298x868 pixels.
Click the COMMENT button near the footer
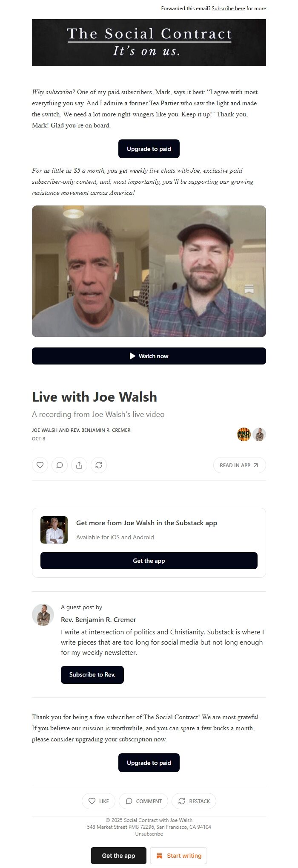pyautogui.click(x=143, y=801)
